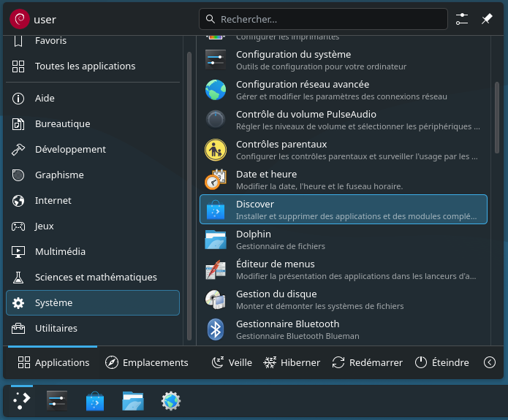Switch to Emplacements tab

point(146,362)
